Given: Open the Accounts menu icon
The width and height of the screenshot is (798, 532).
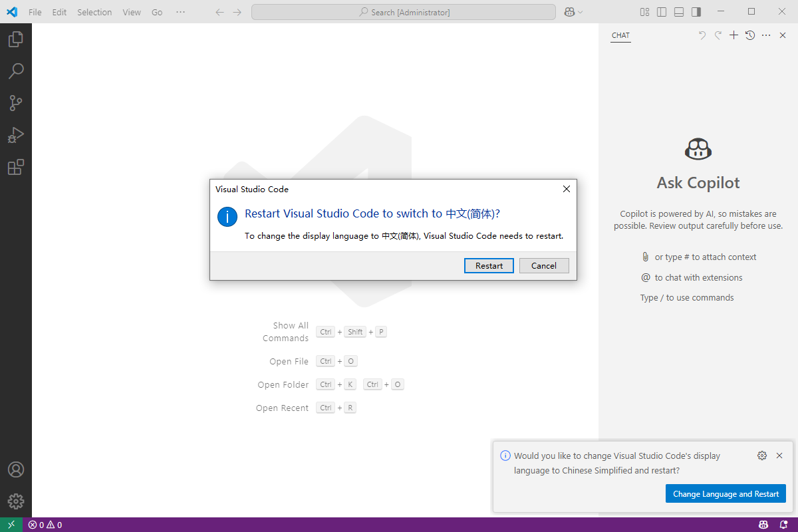Looking at the screenshot, I should [x=16, y=469].
